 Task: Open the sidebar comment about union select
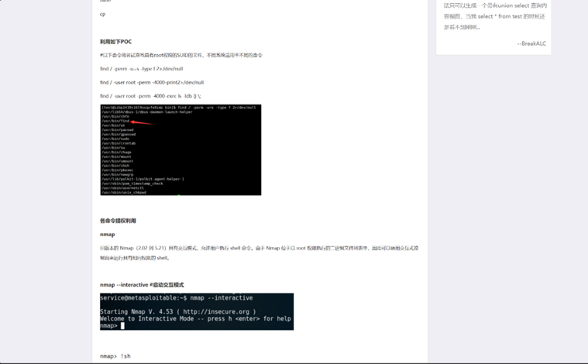(x=494, y=16)
